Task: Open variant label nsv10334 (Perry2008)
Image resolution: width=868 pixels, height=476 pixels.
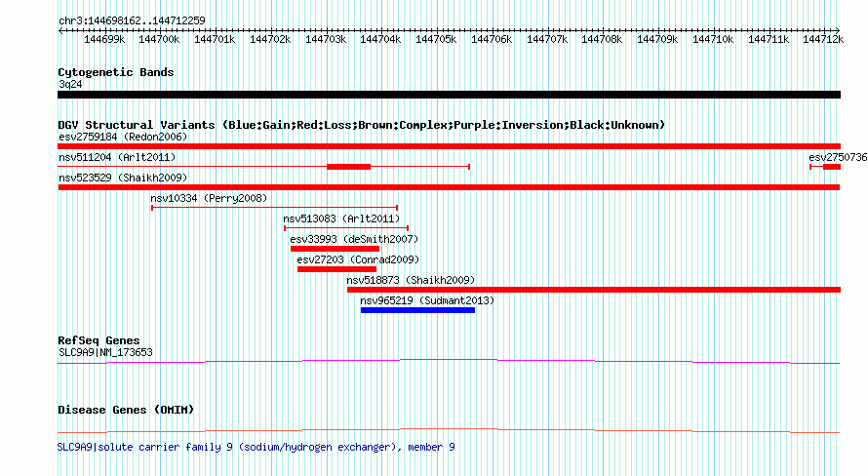Action: [209, 198]
